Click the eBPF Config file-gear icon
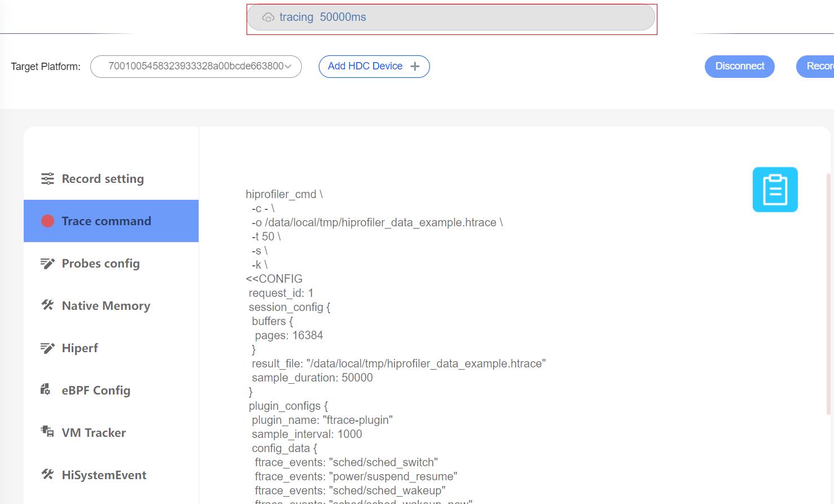This screenshot has width=834, height=504. coord(46,389)
